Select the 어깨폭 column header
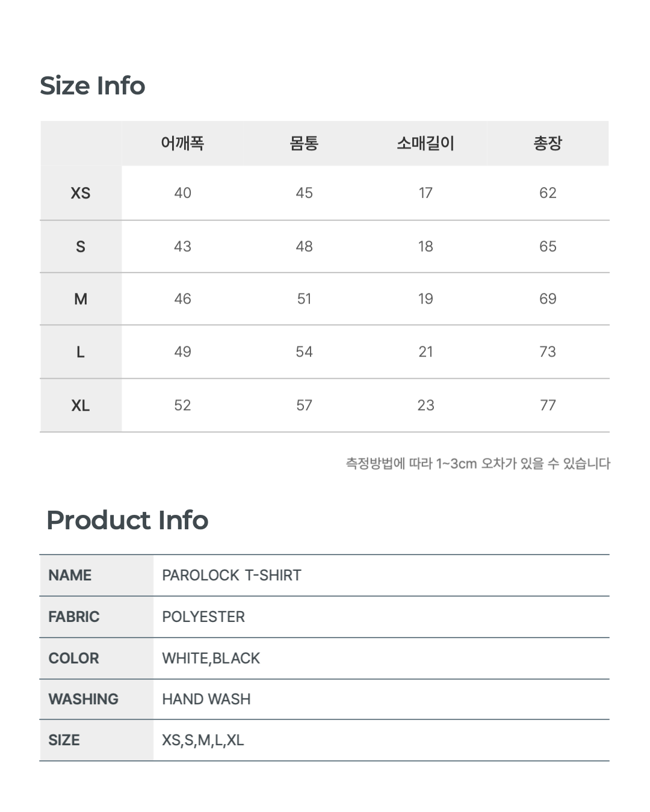The image size is (650, 812). (x=182, y=143)
